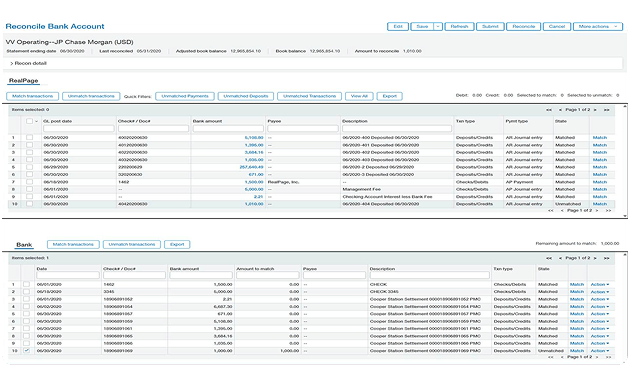
Task: Apply Unmatched Transactions quick filter
Action: (309, 96)
